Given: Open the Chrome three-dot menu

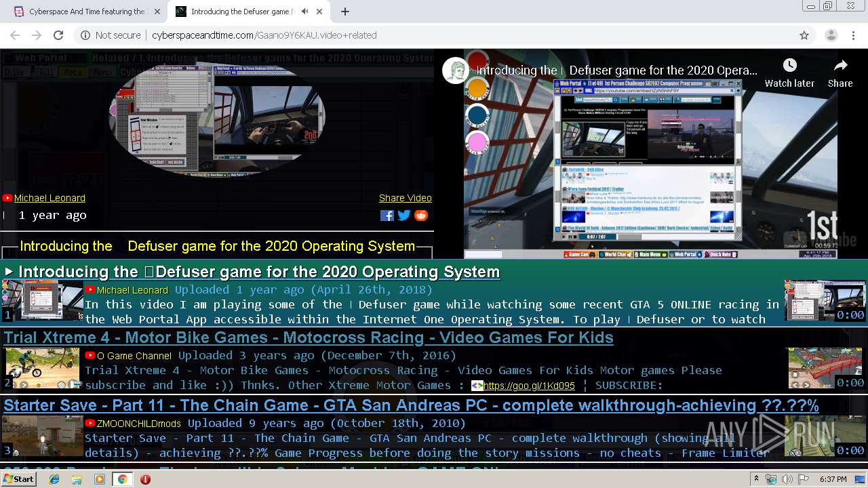Looking at the screenshot, I should 853,35.
